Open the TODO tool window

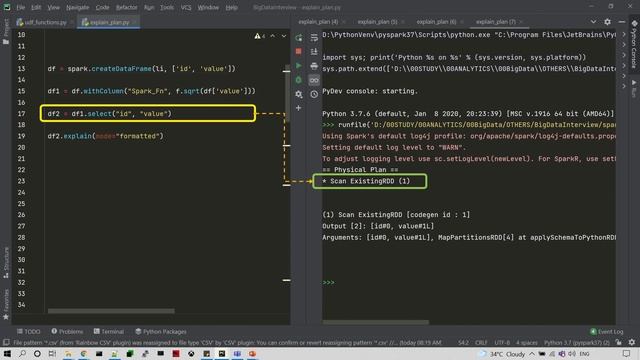click(29, 331)
